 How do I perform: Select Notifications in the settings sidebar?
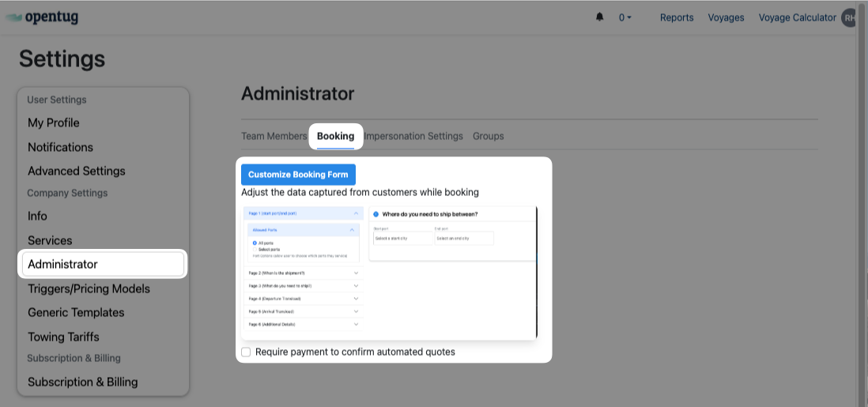(60, 147)
